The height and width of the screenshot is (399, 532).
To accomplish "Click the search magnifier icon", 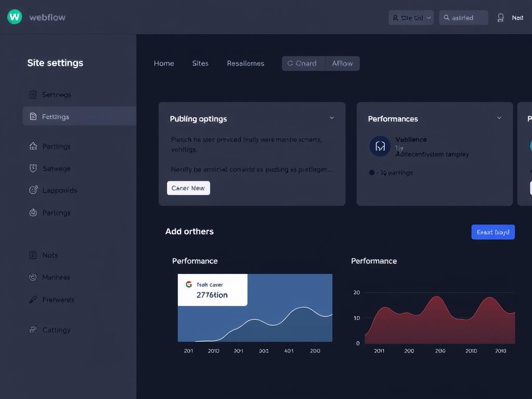I will 446,17.
